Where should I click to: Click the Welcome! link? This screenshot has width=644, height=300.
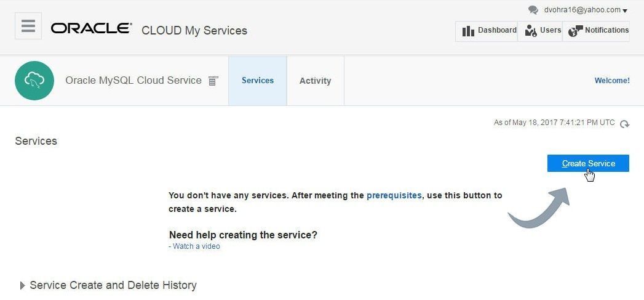(612, 81)
